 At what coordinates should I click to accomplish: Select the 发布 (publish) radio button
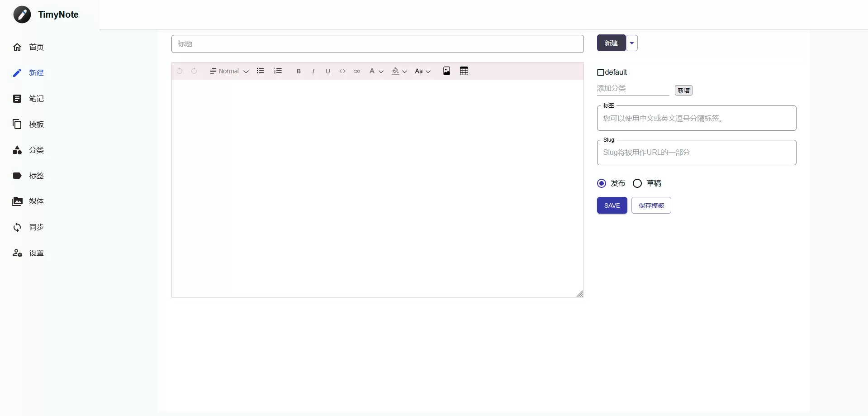click(x=601, y=183)
